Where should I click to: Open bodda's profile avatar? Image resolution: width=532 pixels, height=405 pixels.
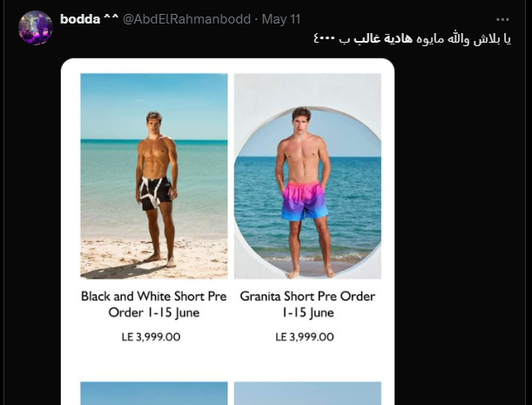[x=36, y=27]
